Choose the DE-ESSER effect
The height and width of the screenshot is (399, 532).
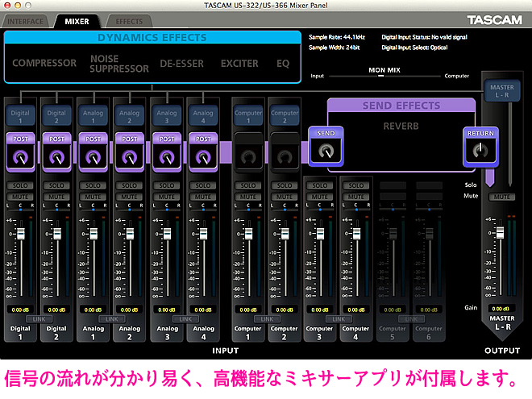click(182, 64)
